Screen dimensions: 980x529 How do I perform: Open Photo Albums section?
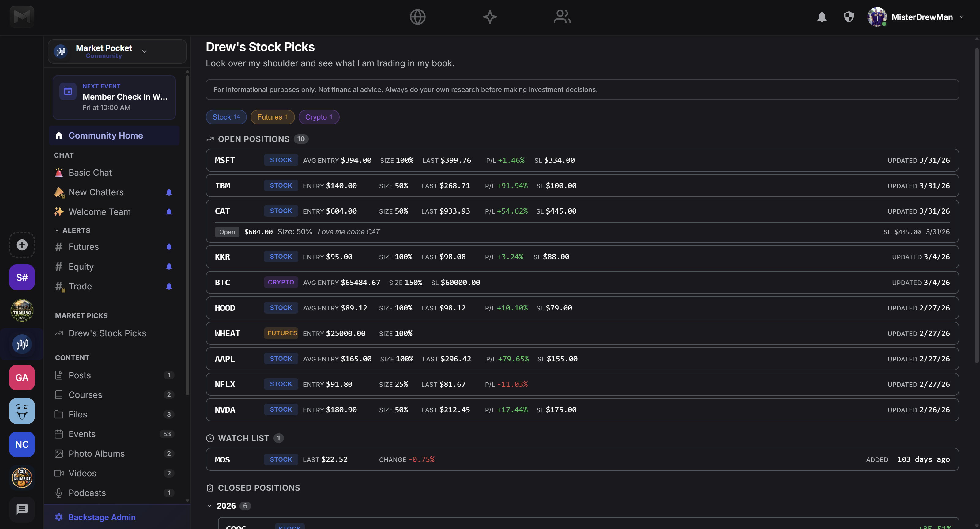click(114, 454)
